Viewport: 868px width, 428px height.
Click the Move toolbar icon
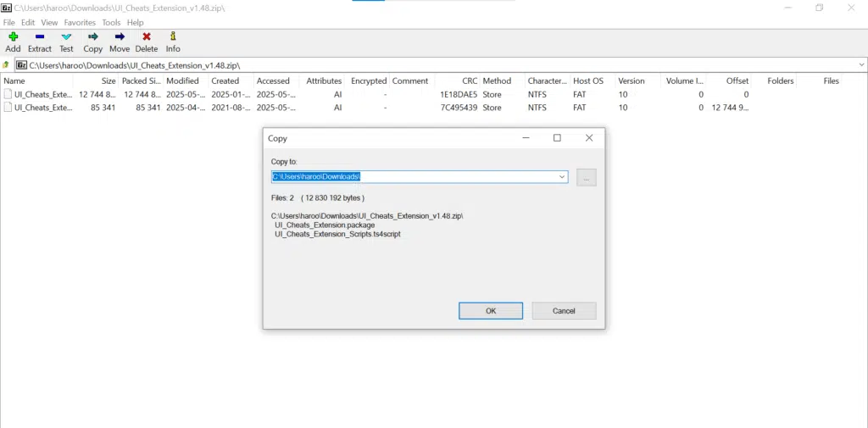[120, 36]
